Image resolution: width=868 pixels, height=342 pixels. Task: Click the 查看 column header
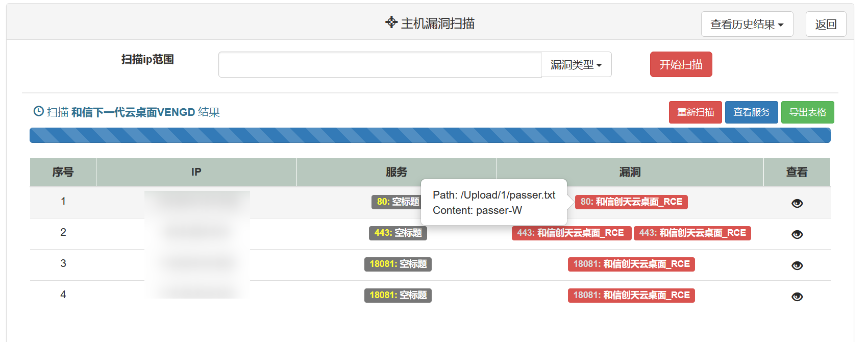[x=797, y=172]
